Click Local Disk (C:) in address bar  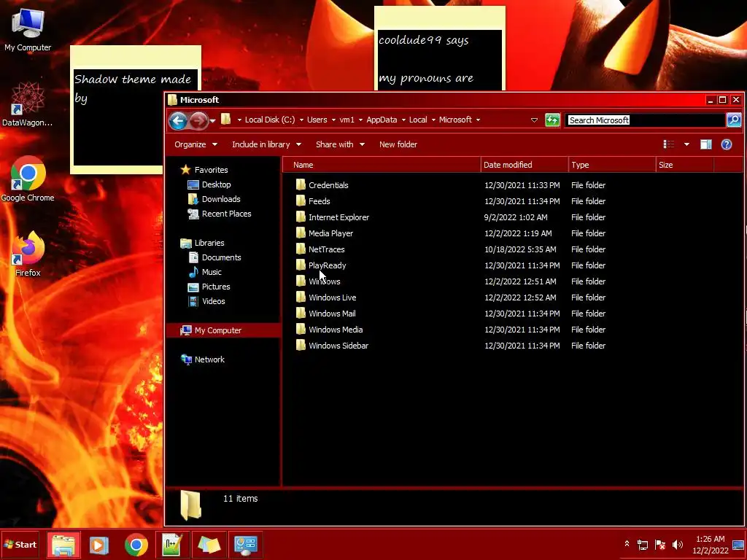pyautogui.click(x=270, y=120)
